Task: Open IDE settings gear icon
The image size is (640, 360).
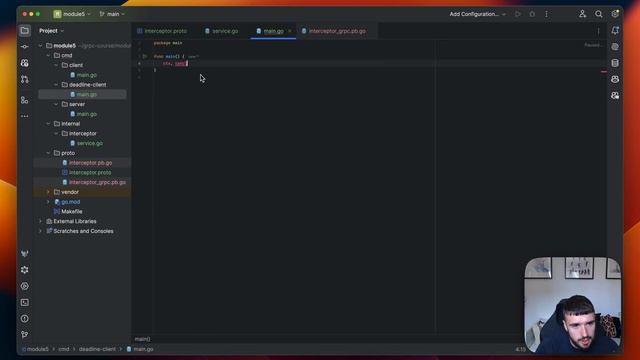Action: click(x=615, y=14)
